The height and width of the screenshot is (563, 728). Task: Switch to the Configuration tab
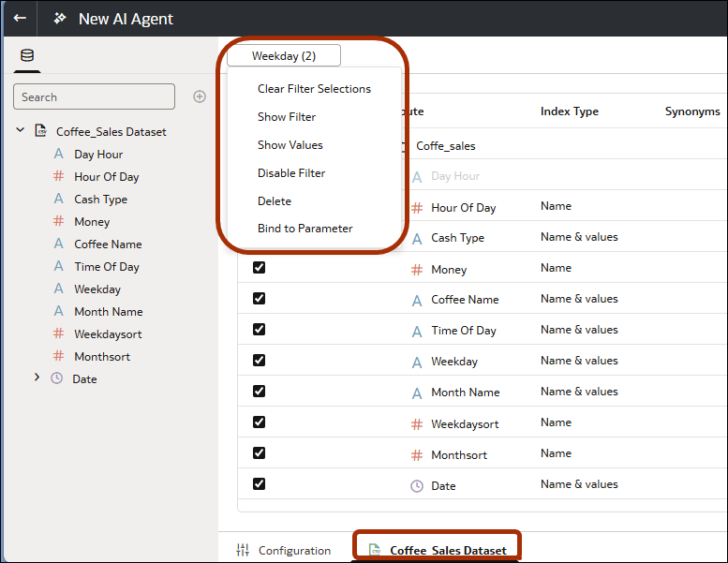point(284,550)
